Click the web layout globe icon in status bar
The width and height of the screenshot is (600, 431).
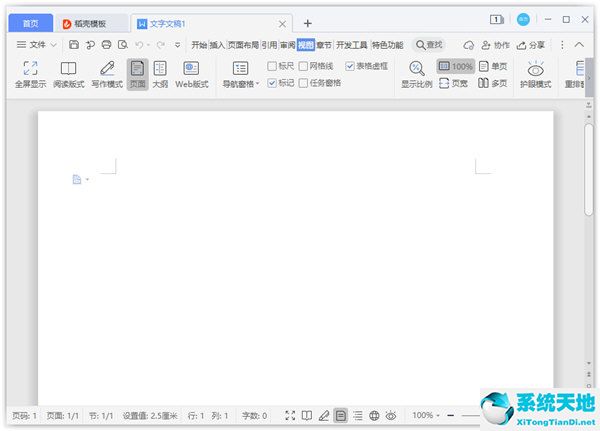tap(374, 415)
